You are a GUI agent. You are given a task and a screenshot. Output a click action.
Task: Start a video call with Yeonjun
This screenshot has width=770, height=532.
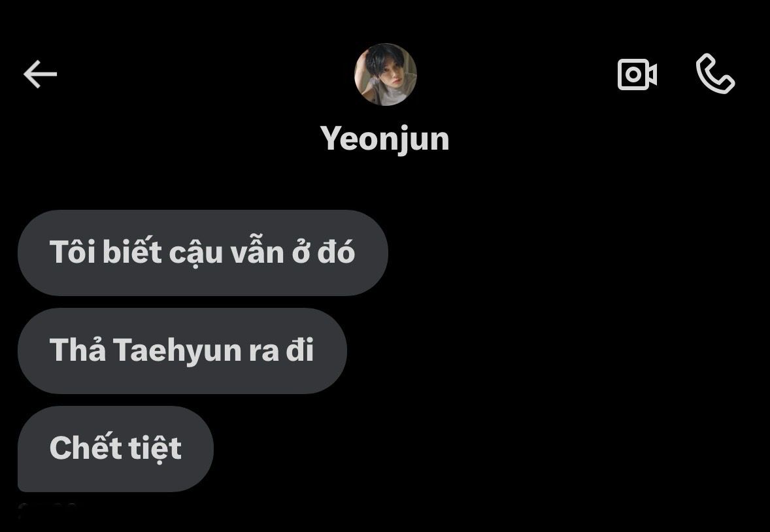pyautogui.click(x=637, y=74)
